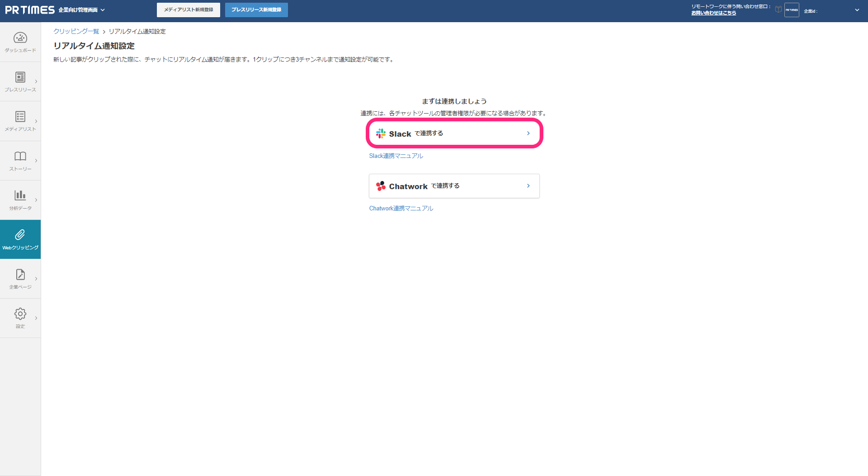Click the arrow on the Chatwork connect row

(x=528, y=186)
